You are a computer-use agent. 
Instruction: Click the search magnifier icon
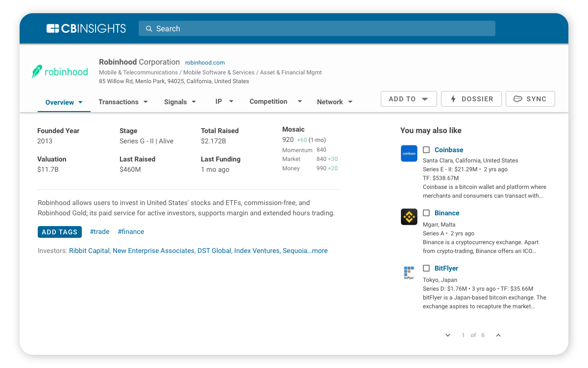coord(149,29)
